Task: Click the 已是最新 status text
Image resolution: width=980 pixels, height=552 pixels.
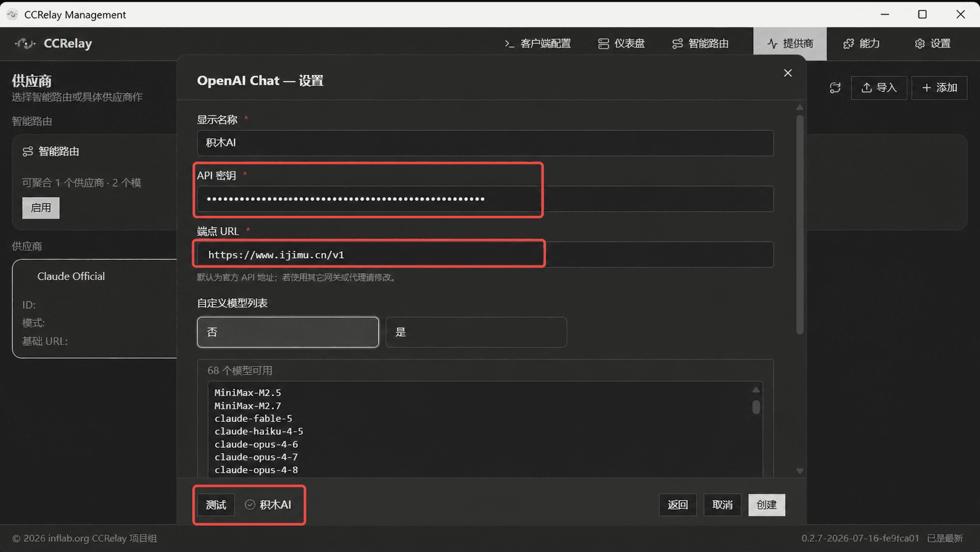Action: pos(945,539)
